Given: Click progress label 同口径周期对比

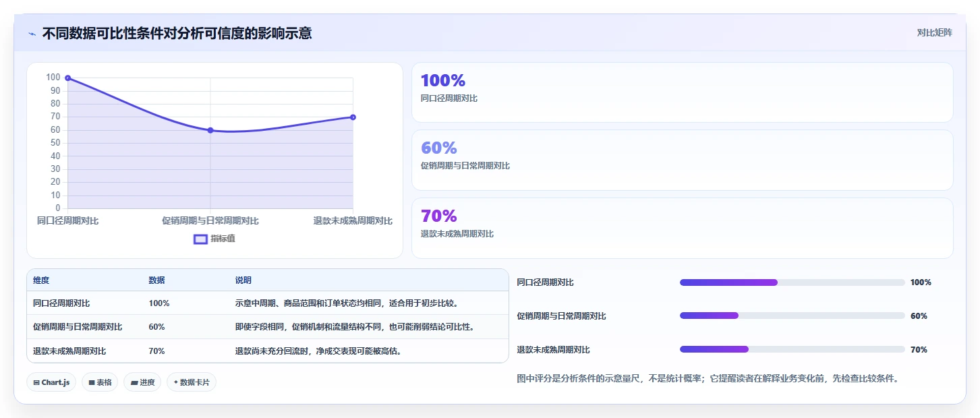Looking at the screenshot, I should (x=545, y=282).
